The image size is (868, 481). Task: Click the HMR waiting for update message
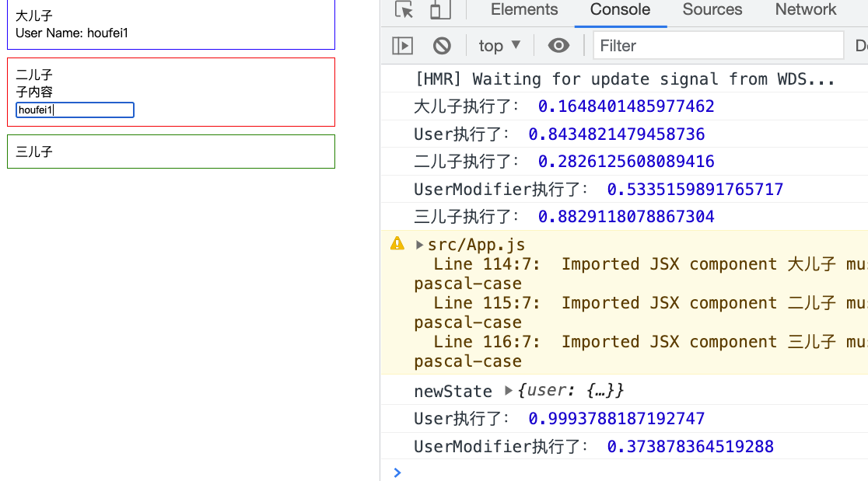click(x=625, y=79)
